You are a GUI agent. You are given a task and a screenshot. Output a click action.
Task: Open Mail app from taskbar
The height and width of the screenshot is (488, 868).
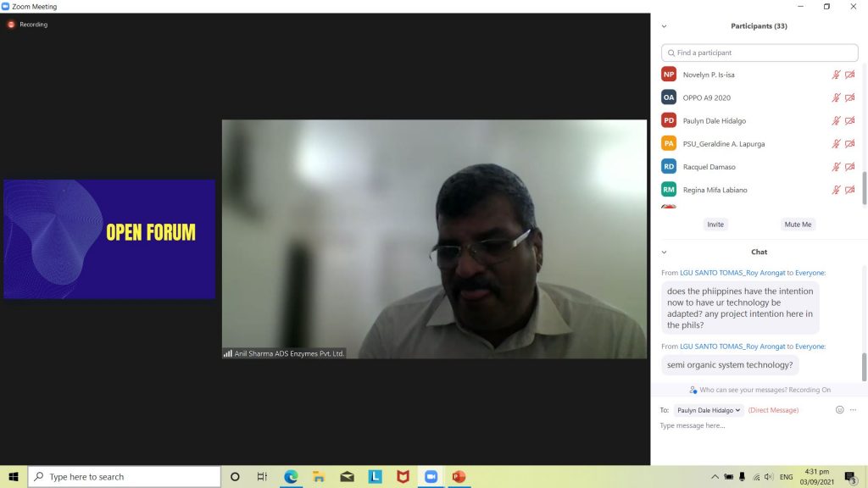[x=347, y=476]
